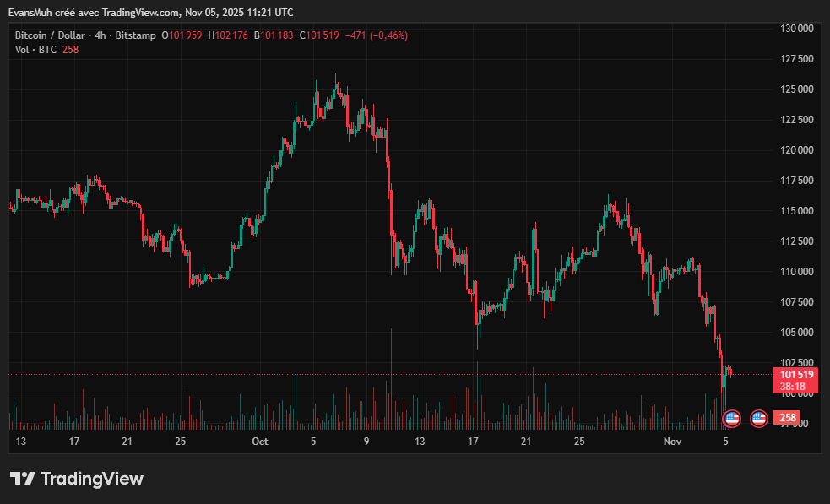
Task: Click the 127 500 price axis label
Action: tap(797, 59)
